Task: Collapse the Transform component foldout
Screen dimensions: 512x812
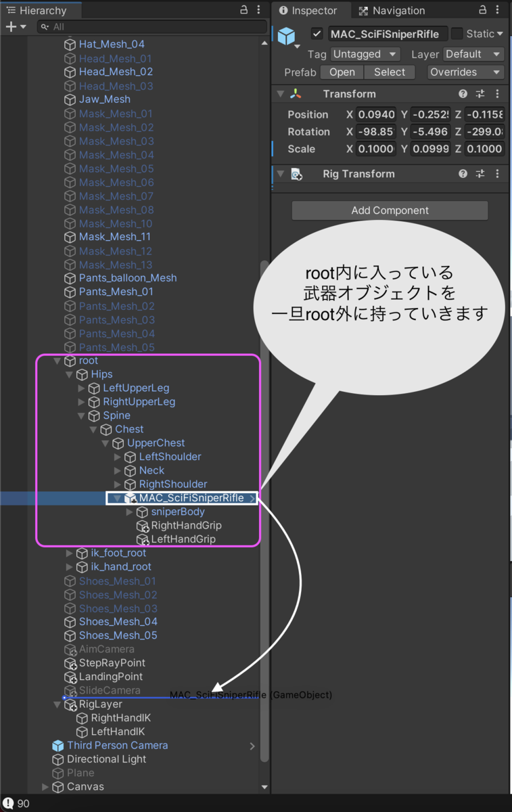Action: [281, 94]
